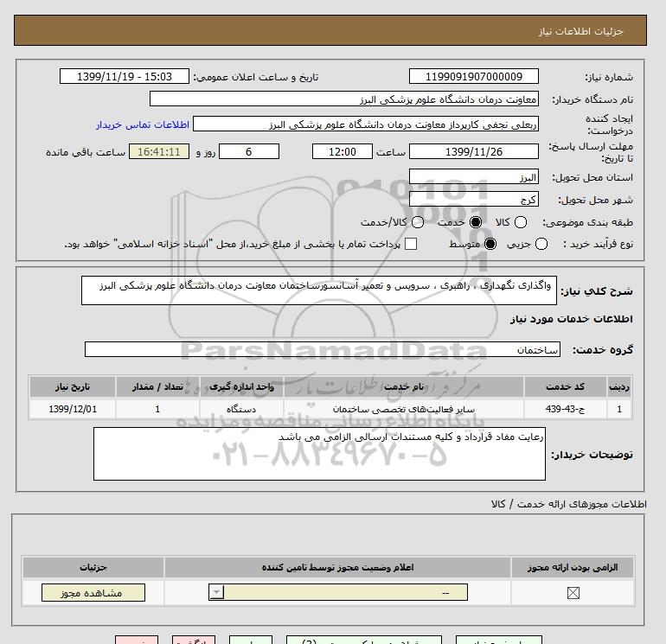Click the نام خدمت column header
Screen dimensions: 666x644
pos(404,386)
